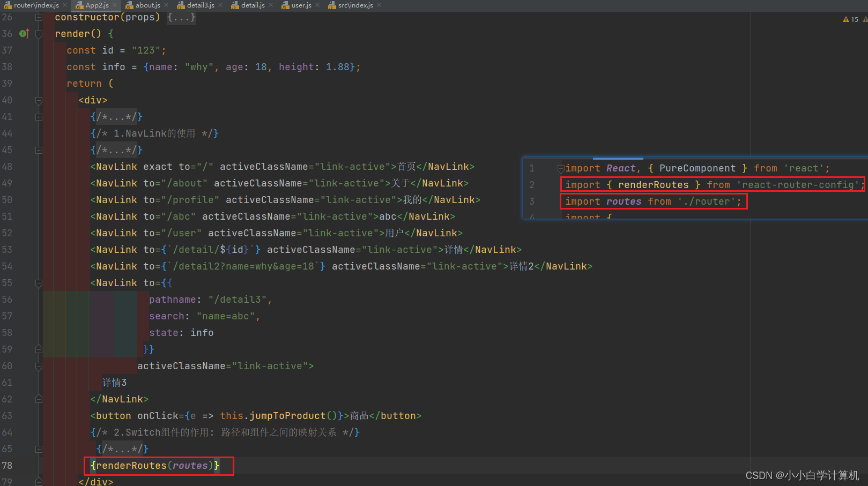The image size is (868, 486).
Task: Click the /detail2?name=why&age=18 template string
Action: 243,266
